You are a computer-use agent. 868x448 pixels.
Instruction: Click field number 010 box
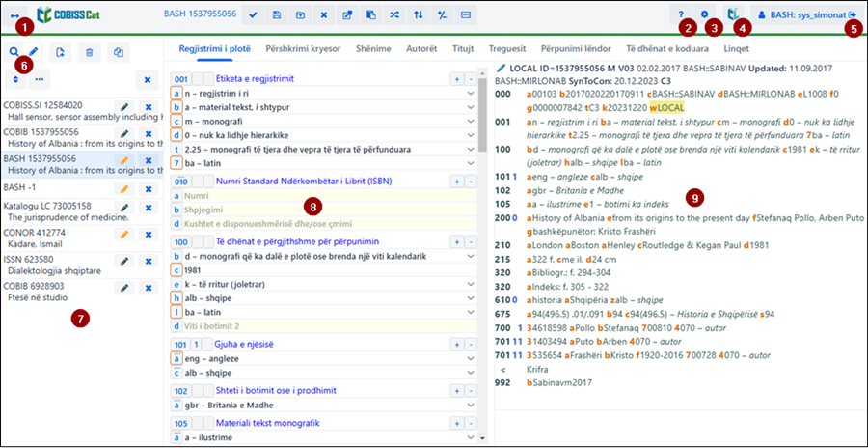coord(180,181)
